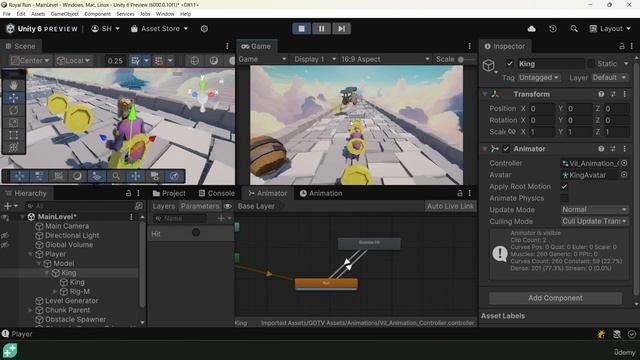Switch to Layers in Animator panel
This screenshot has width=640, height=360.
click(164, 206)
